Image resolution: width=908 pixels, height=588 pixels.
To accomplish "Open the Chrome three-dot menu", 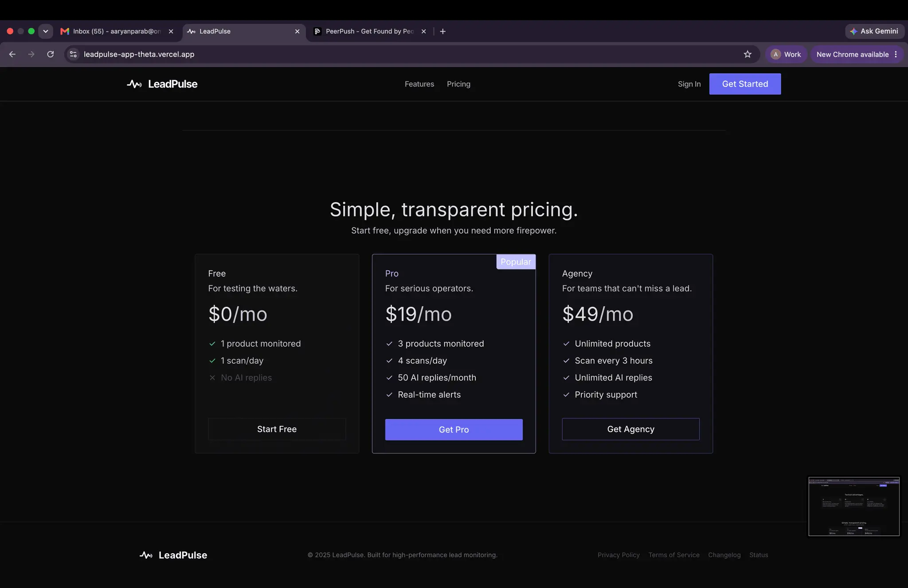I will 896,54.
